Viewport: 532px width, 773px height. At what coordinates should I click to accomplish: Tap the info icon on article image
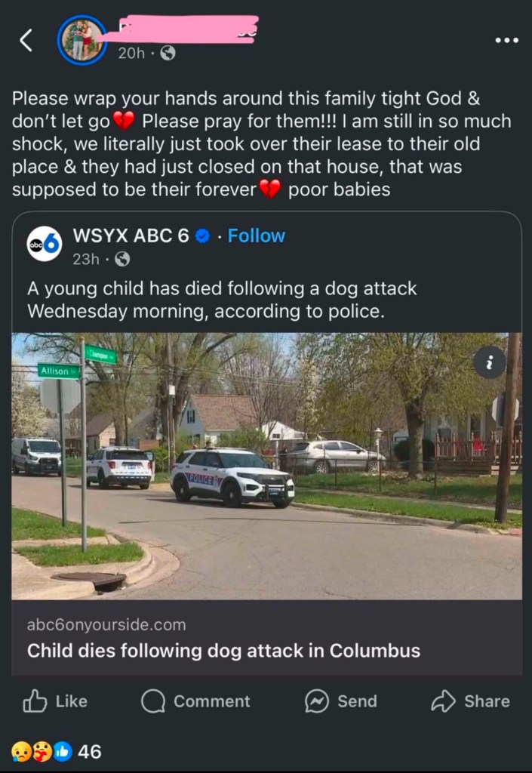click(490, 363)
